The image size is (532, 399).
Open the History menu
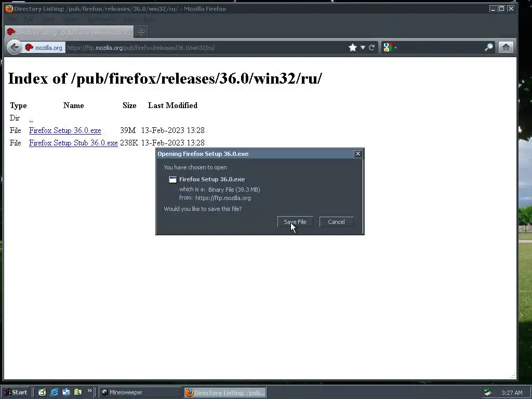pos(70,19)
